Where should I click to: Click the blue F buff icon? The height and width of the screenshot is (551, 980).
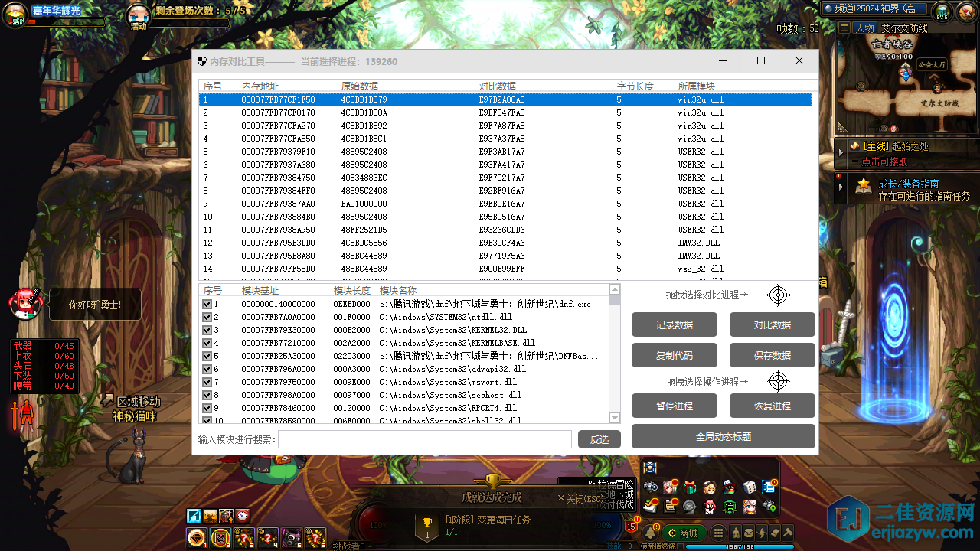(194, 516)
